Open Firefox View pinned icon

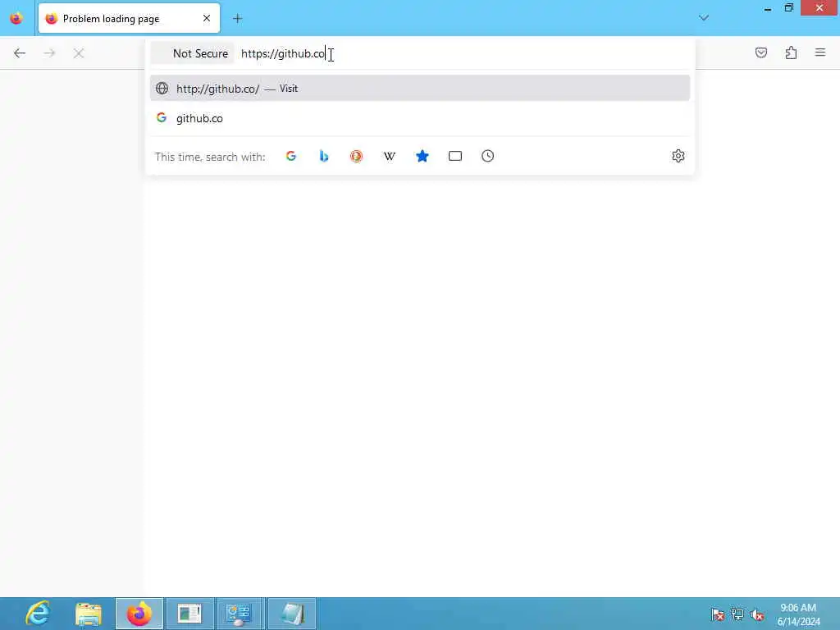16,18
